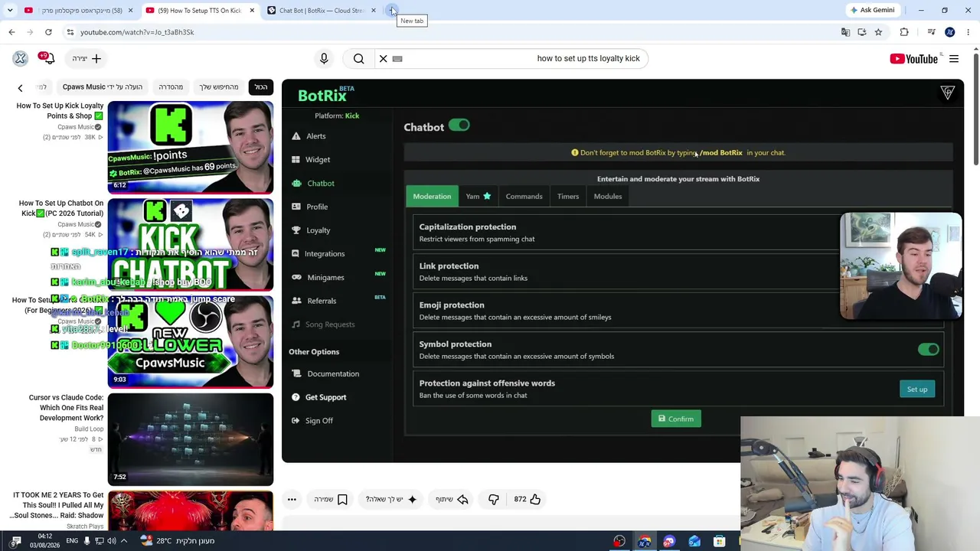This screenshot has height=551, width=980.
Task: Open the media controls icon in Chrome's toolbar
Action: [x=931, y=32]
